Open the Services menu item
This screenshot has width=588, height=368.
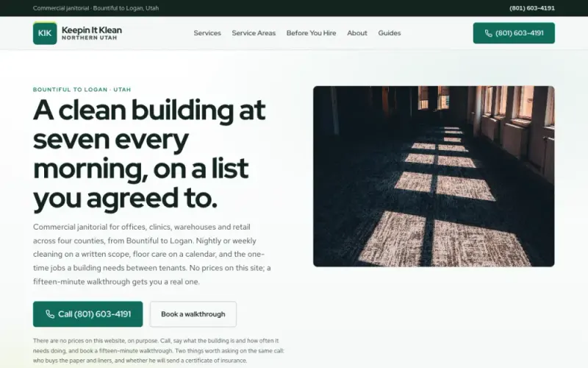pos(207,33)
